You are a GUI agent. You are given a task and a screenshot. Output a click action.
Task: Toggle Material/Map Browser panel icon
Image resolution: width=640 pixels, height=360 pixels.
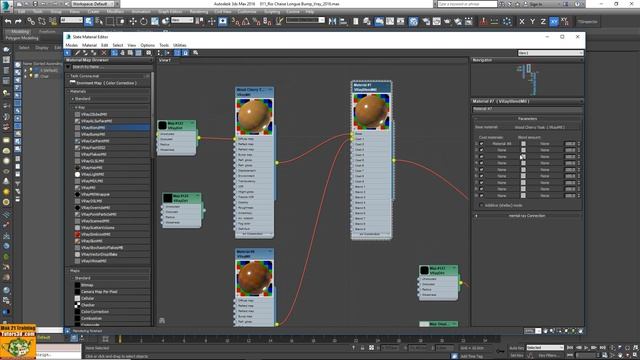coord(177,53)
